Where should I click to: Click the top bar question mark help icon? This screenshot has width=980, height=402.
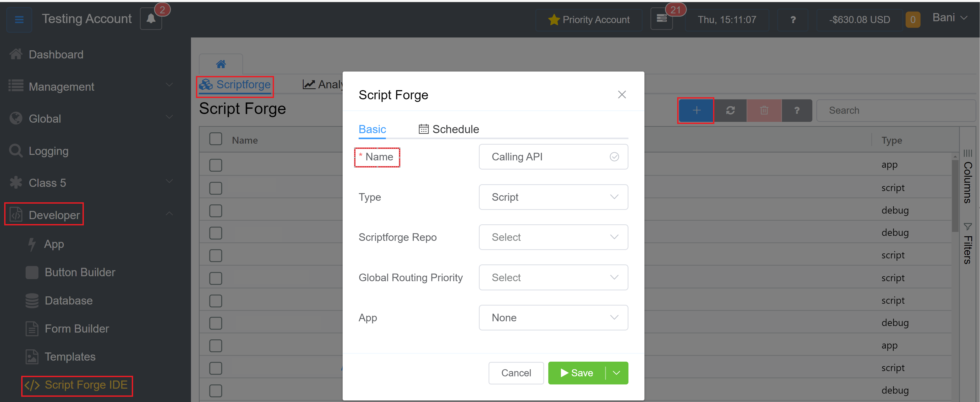pos(793,20)
